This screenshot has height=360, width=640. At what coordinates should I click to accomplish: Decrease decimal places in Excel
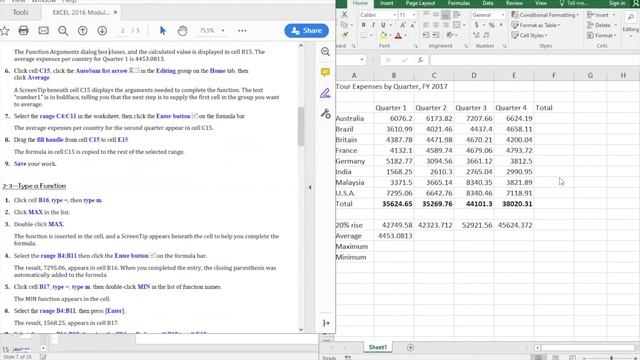point(487,35)
